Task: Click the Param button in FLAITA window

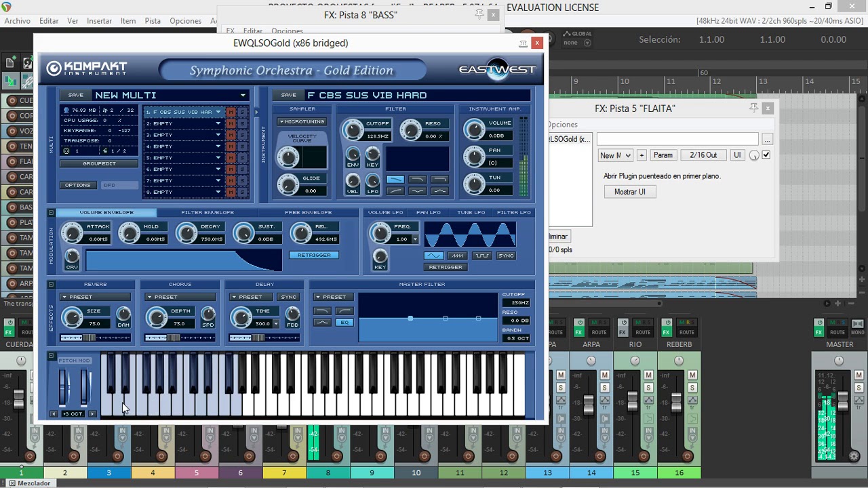Action: [663, 155]
